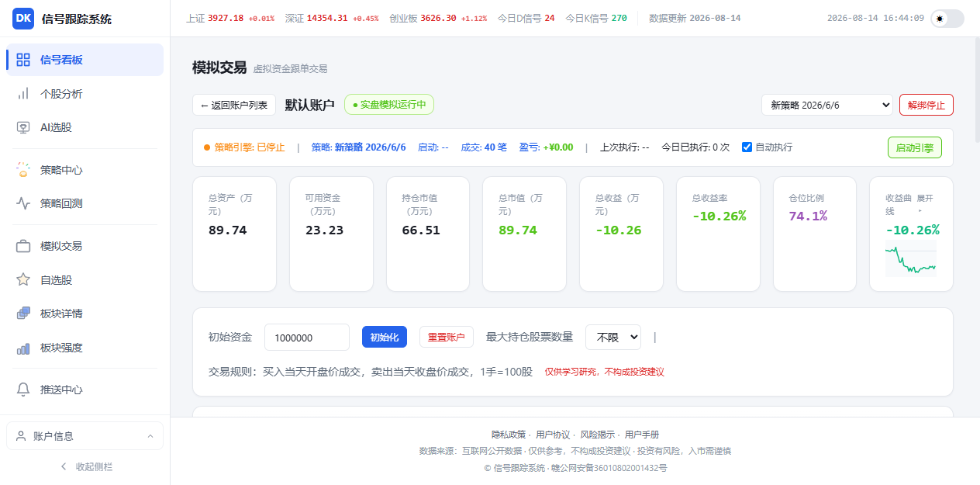Open 板块详情 stacked squares icon
Viewport: 980px width, 485px height.
23,314
